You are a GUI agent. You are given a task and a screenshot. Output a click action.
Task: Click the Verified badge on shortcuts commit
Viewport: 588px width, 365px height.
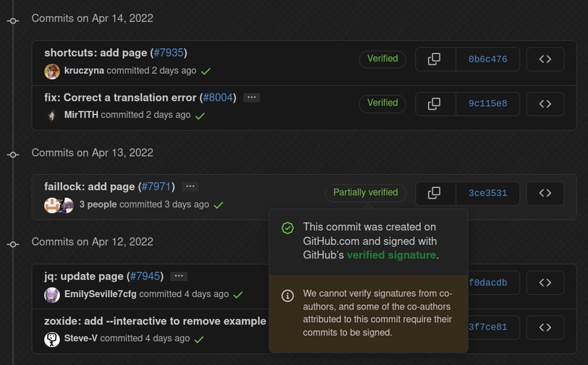pyautogui.click(x=382, y=59)
